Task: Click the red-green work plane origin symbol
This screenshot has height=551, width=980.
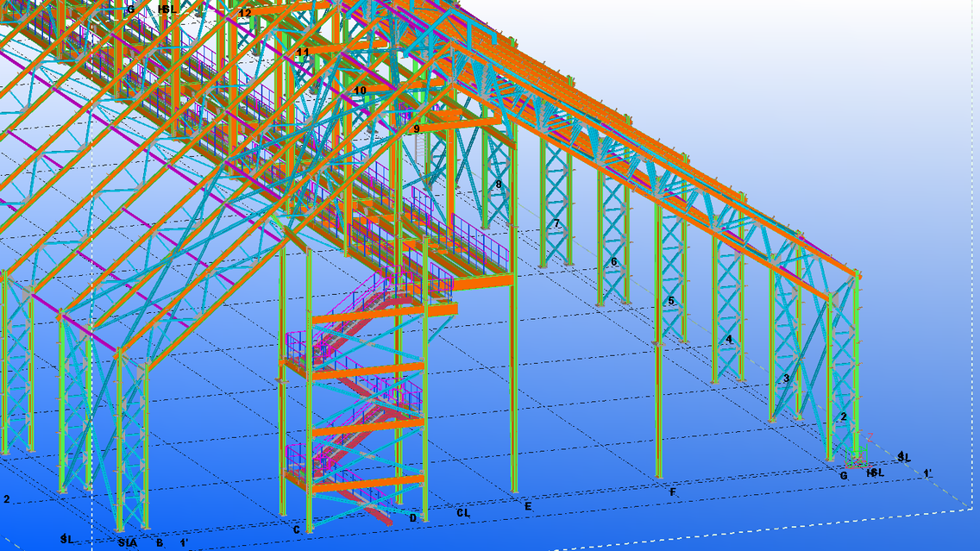Action: [x=858, y=456]
